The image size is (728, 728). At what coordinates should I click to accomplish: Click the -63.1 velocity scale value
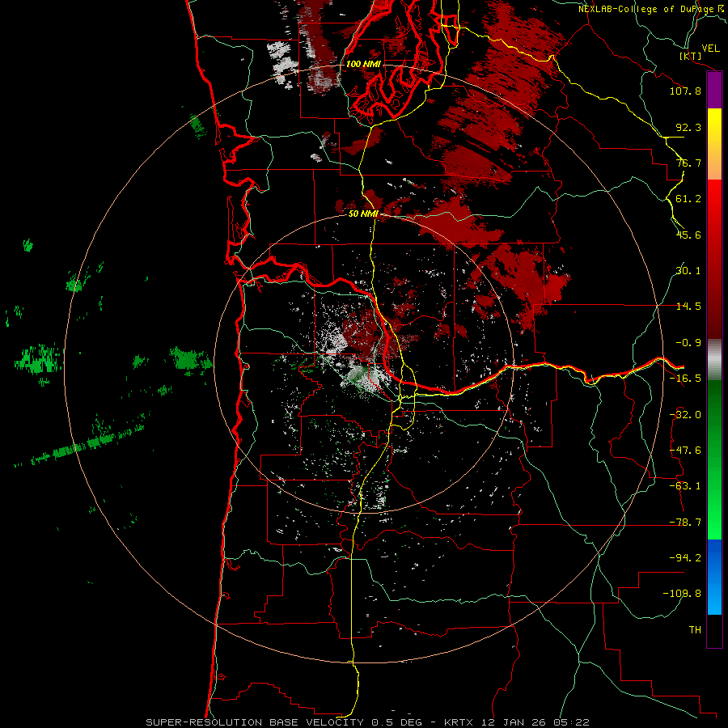(x=685, y=486)
